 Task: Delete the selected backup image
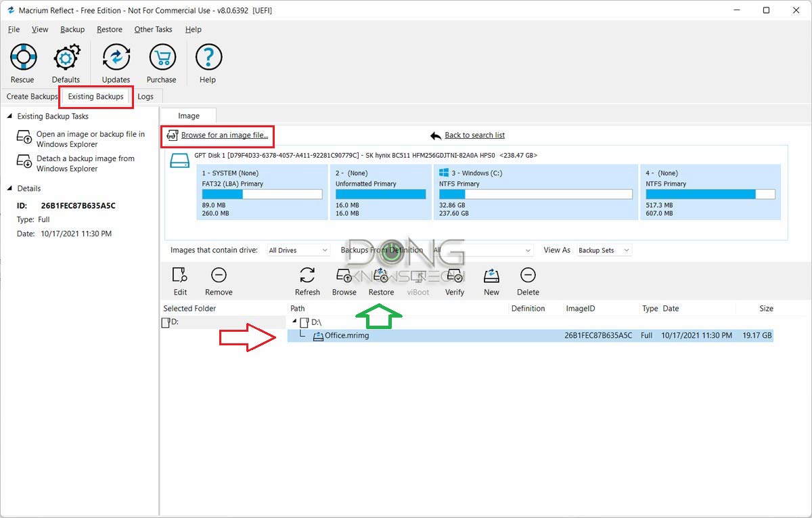click(528, 281)
